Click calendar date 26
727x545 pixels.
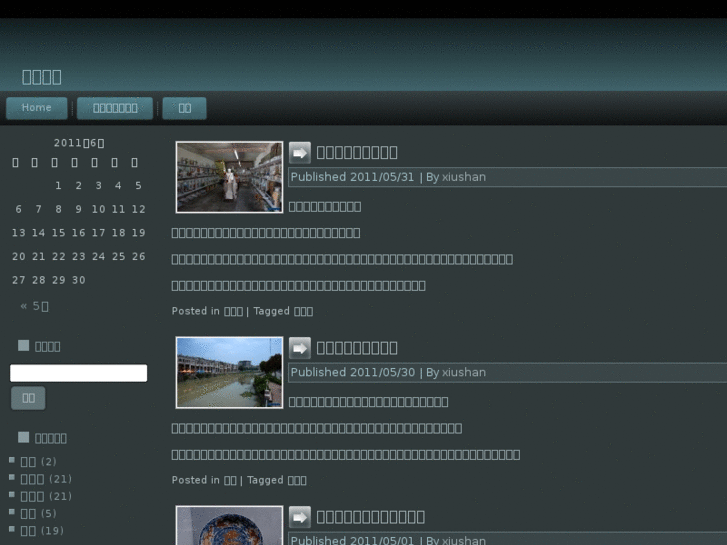(x=139, y=256)
